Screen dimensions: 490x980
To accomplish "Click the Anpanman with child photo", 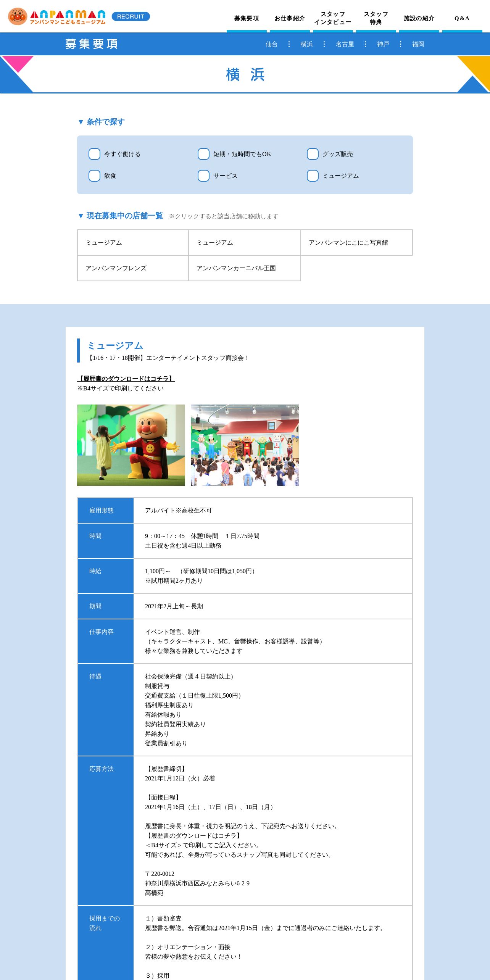I will [x=131, y=445].
